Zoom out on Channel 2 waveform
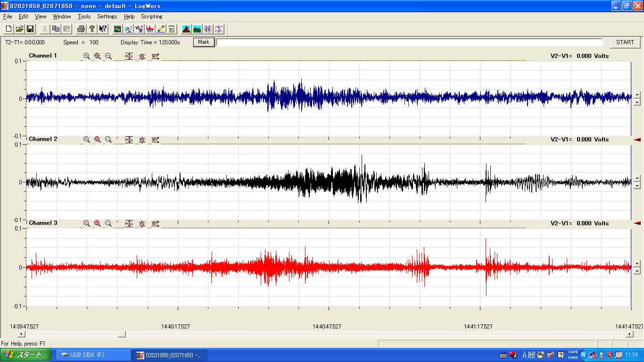644x362 pixels. point(108,140)
